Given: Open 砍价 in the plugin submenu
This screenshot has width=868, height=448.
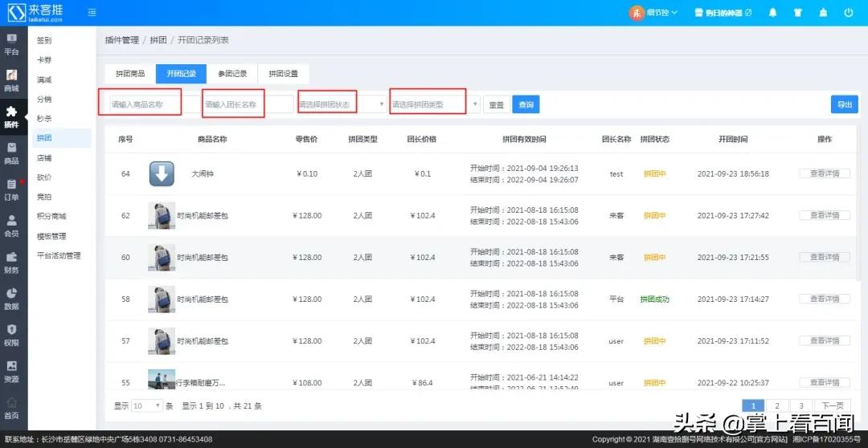Looking at the screenshot, I should coord(44,177).
